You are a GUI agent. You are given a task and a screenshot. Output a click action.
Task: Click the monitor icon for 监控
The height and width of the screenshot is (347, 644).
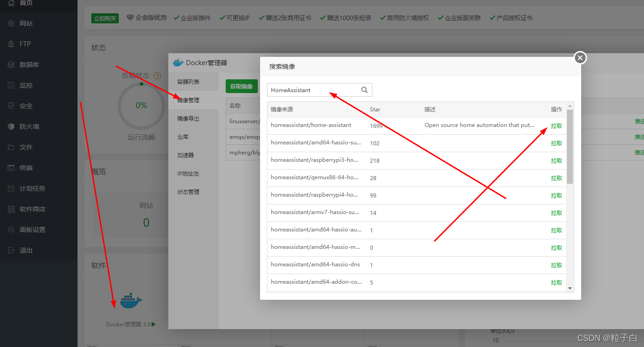pyautogui.click(x=11, y=85)
